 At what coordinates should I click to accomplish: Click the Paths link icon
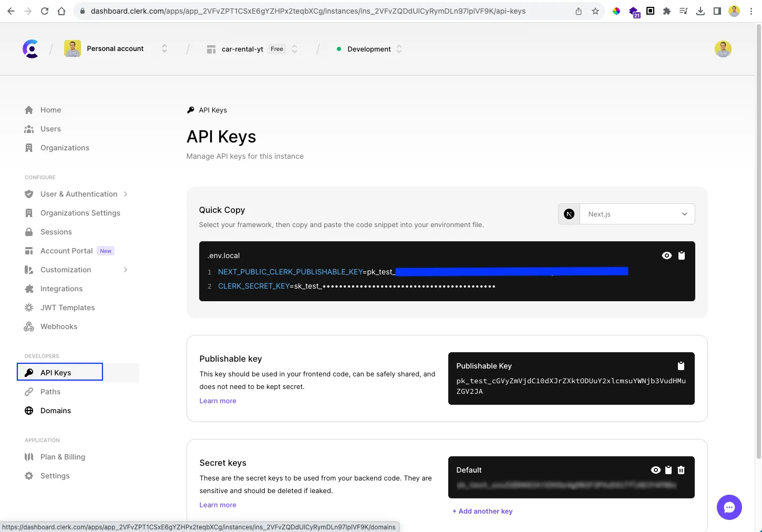point(29,392)
